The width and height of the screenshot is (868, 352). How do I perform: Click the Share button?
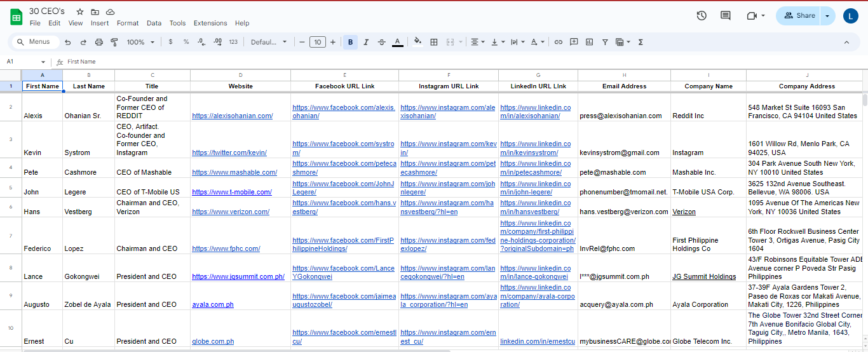coord(798,16)
